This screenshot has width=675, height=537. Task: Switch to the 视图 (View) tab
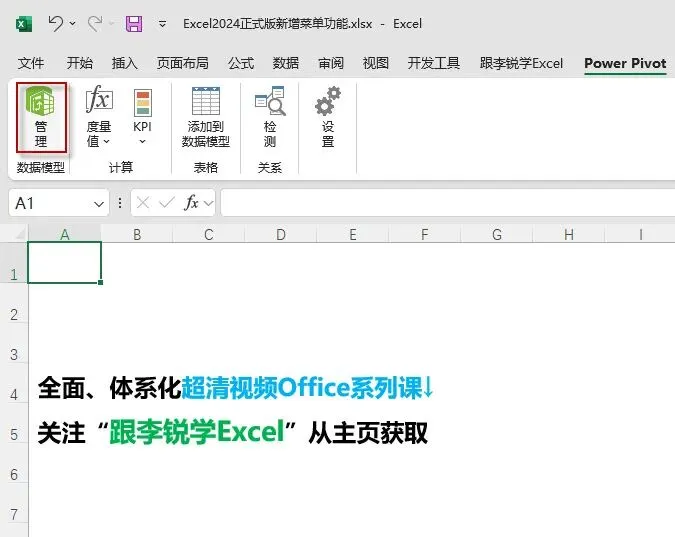click(x=376, y=63)
